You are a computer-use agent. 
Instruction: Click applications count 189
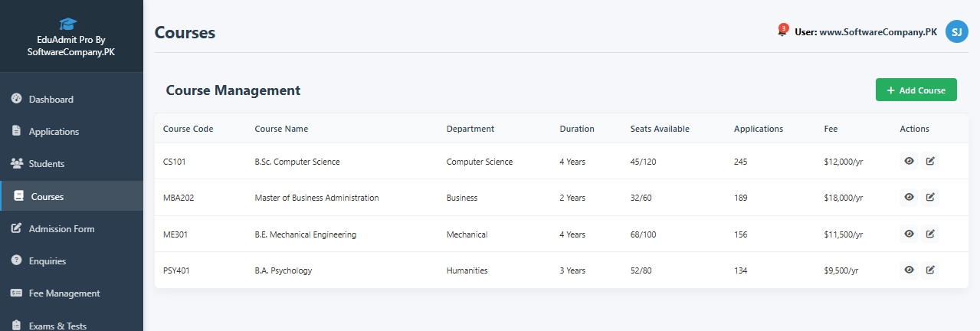741,198
